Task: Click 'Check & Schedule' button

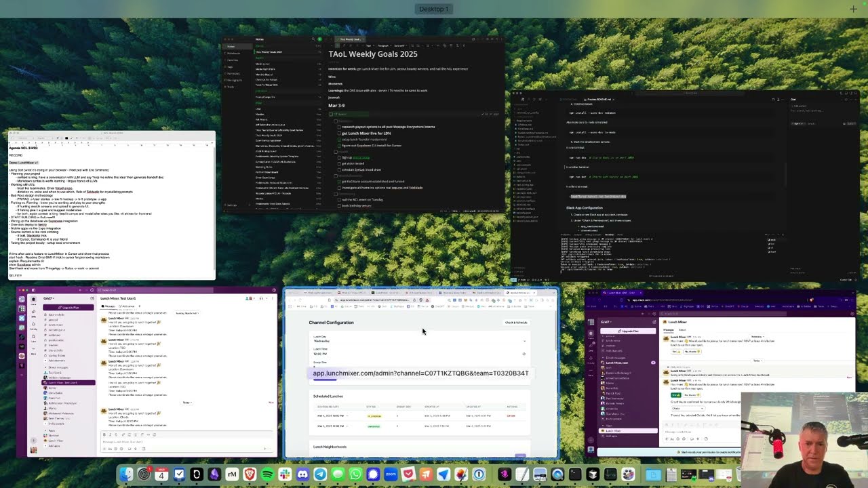Action: point(516,323)
